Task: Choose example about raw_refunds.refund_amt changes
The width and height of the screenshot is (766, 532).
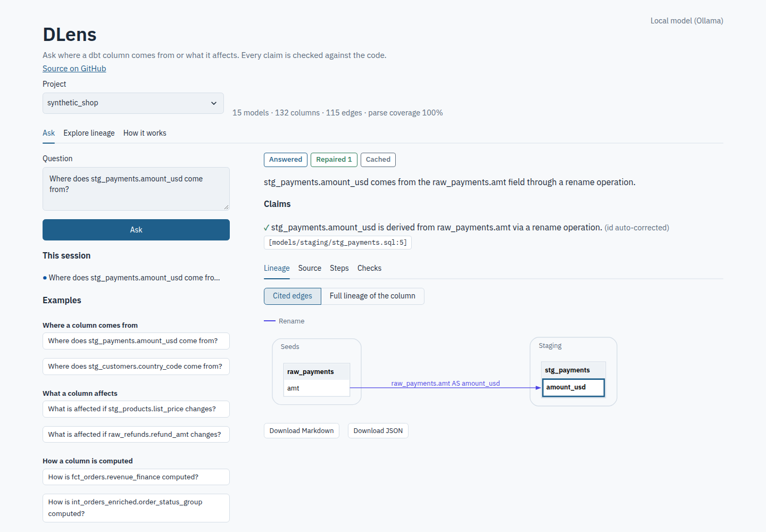Action: click(x=136, y=435)
